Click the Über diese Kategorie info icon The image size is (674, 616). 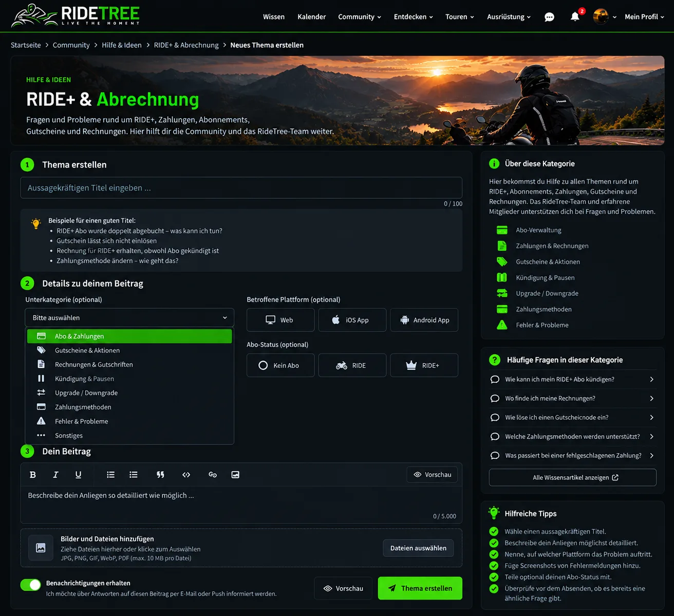(494, 163)
